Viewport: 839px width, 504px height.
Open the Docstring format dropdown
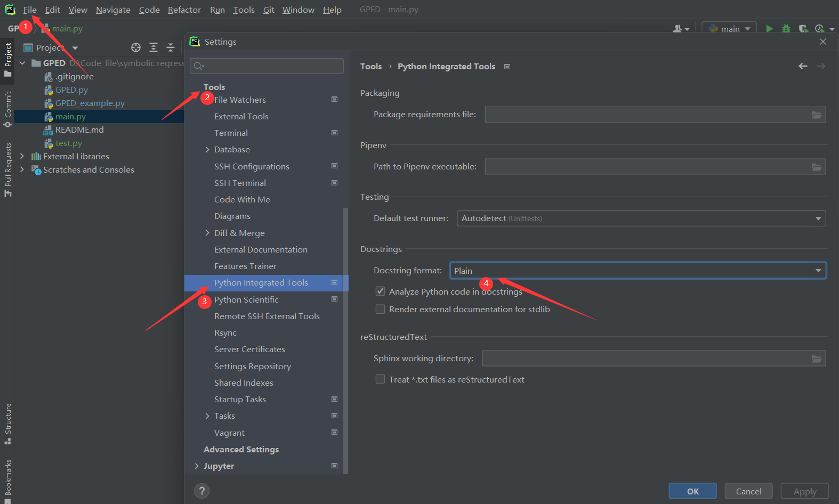pyautogui.click(x=638, y=271)
